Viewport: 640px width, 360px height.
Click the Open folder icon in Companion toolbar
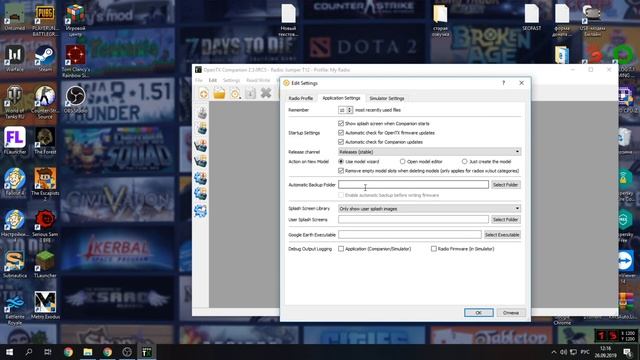pos(219,93)
